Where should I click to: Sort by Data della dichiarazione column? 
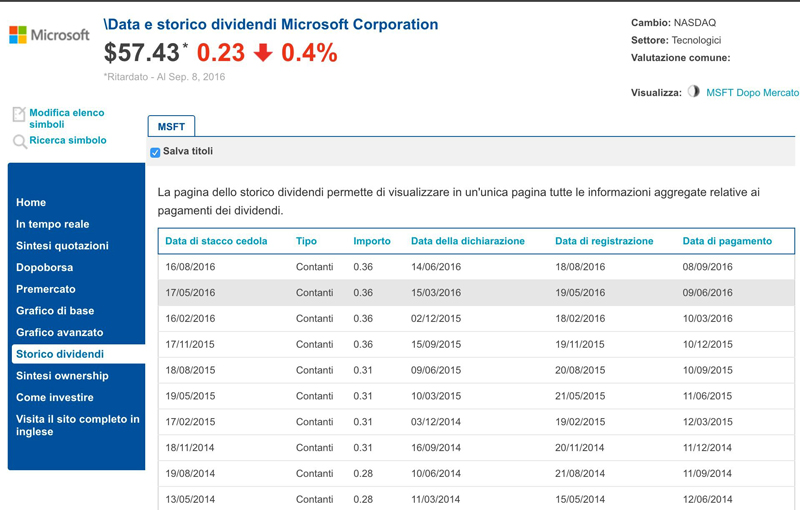tap(468, 241)
